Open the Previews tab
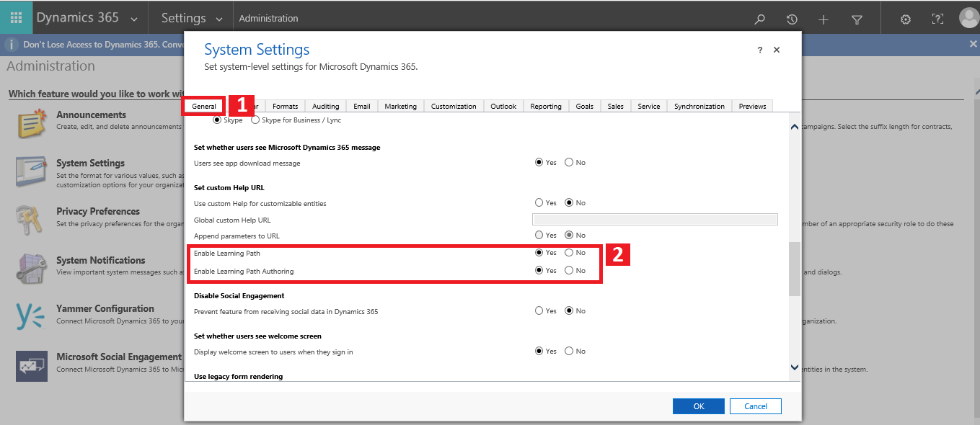 click(x=752, y=106)
